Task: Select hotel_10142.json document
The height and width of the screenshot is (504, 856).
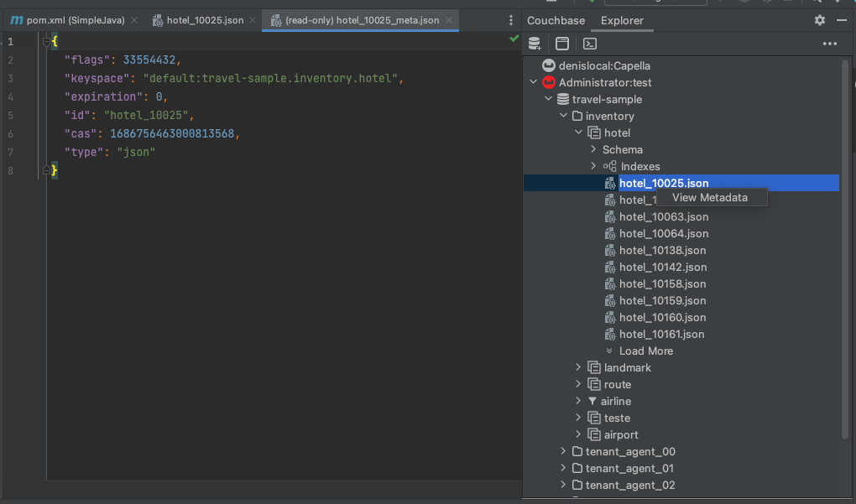Action: [x=663, y=267]
